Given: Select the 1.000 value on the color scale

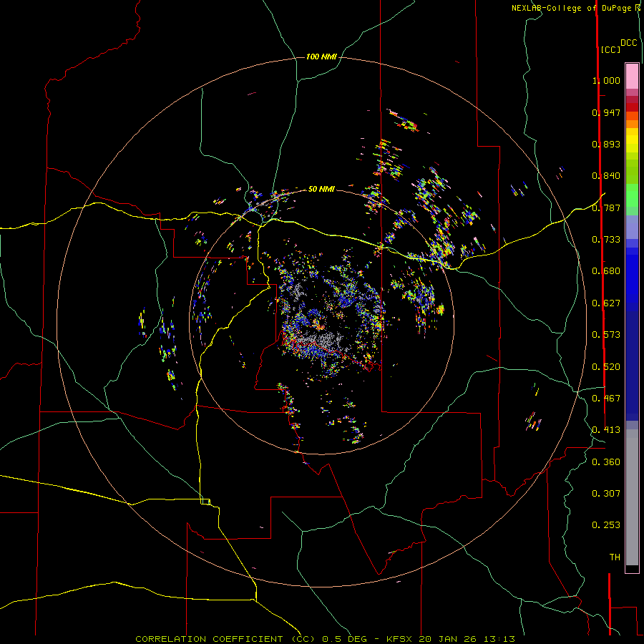Looking at the screenshot, I should point(606,80).
